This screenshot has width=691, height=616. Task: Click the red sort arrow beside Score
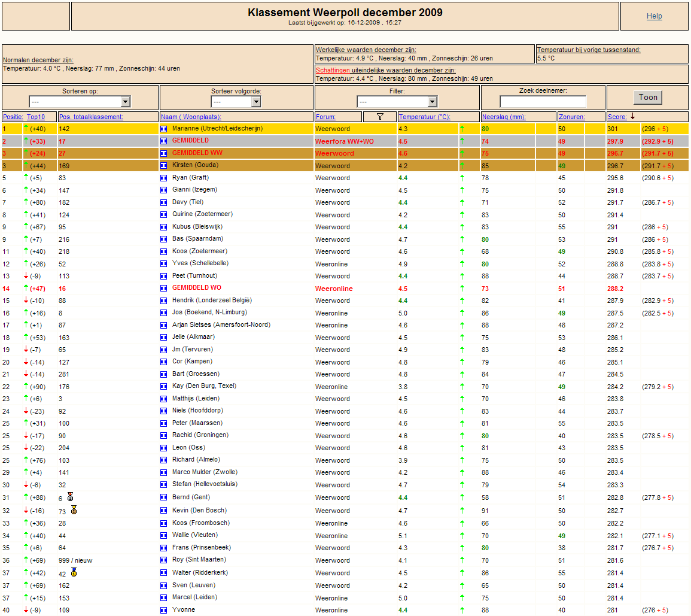click(632, 116)
